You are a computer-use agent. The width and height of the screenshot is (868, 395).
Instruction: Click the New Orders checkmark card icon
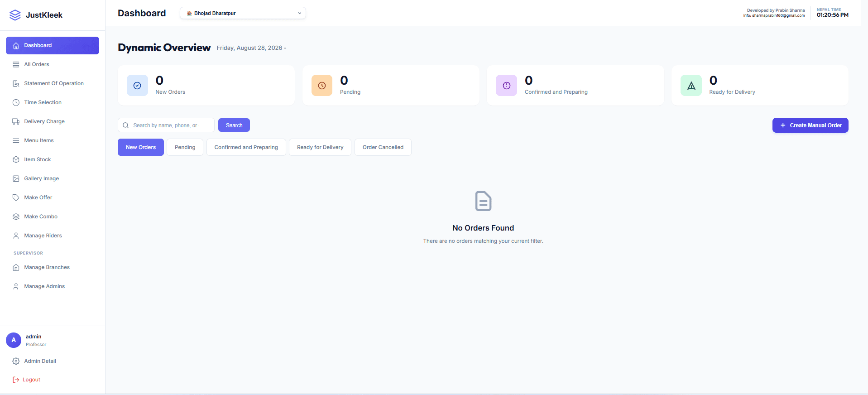click(x=137, y=86)
